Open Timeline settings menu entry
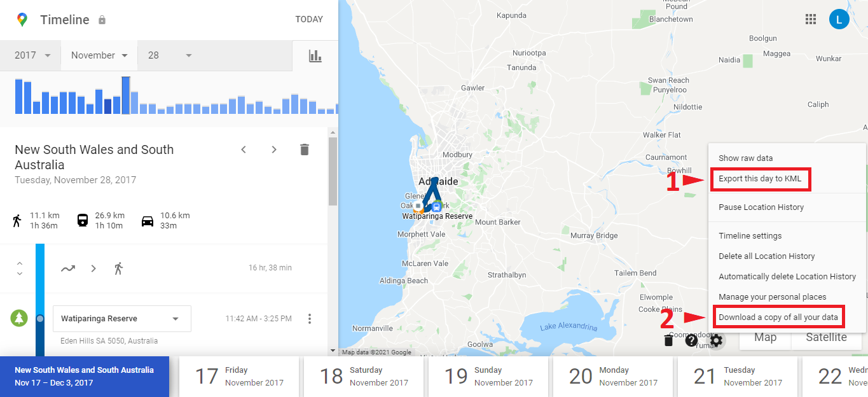 click(787, 235)
